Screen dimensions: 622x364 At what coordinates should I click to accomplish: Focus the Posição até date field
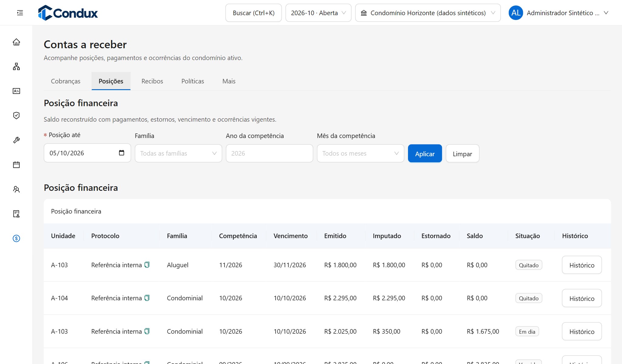[x=87, y=153]
